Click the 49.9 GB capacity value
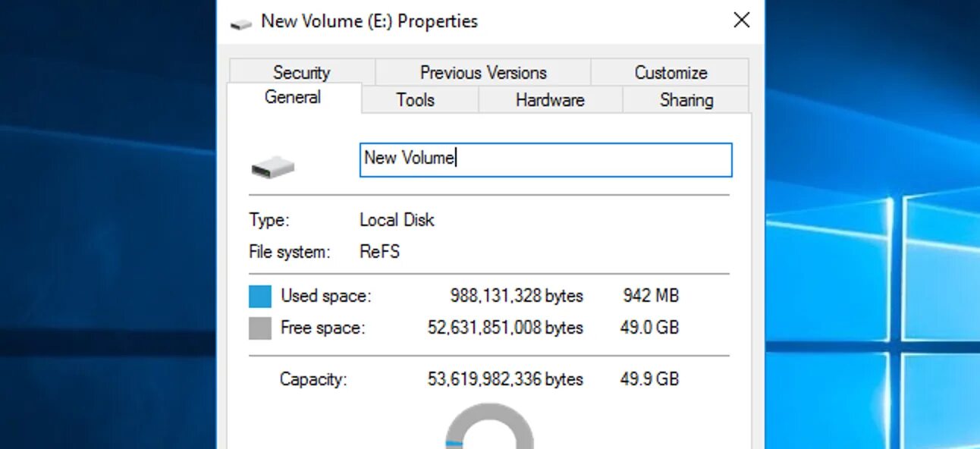 pos(649,379)
